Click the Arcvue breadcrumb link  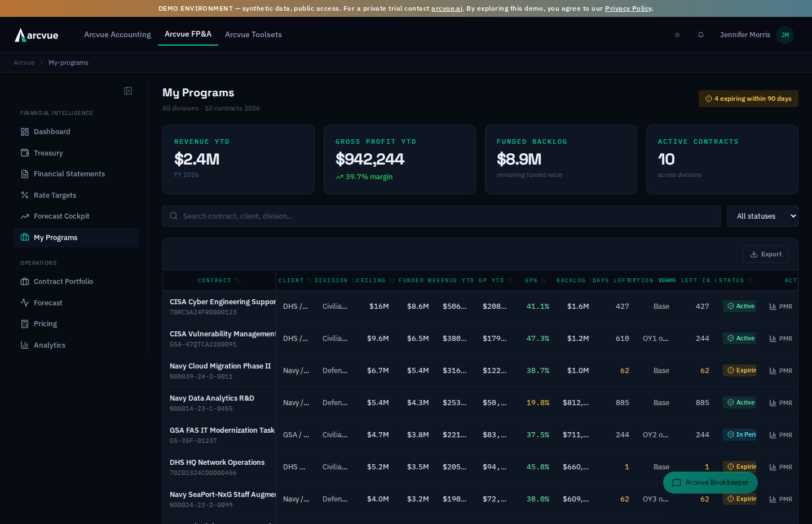[24, 63]
